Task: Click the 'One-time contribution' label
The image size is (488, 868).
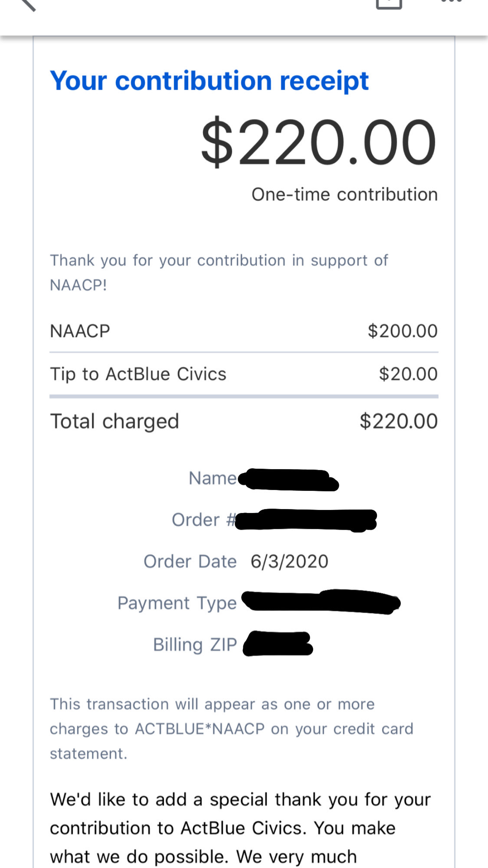Action: 344,194
